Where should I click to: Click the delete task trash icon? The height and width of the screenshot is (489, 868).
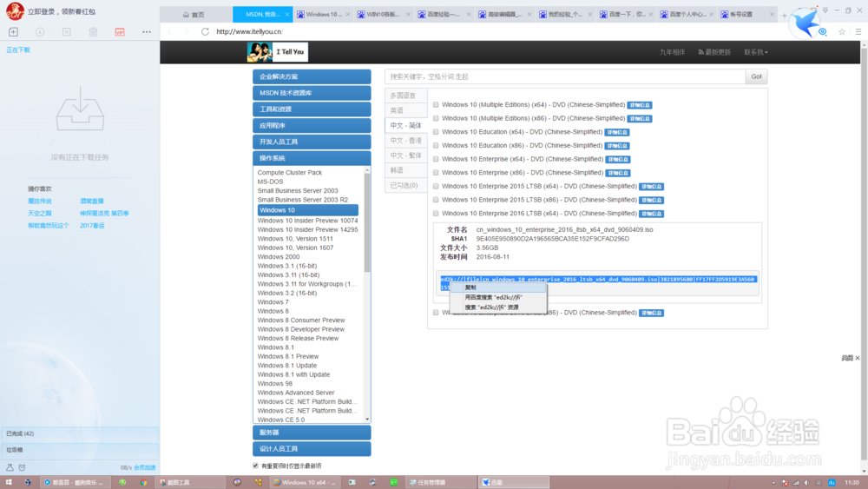coord(93,32)
